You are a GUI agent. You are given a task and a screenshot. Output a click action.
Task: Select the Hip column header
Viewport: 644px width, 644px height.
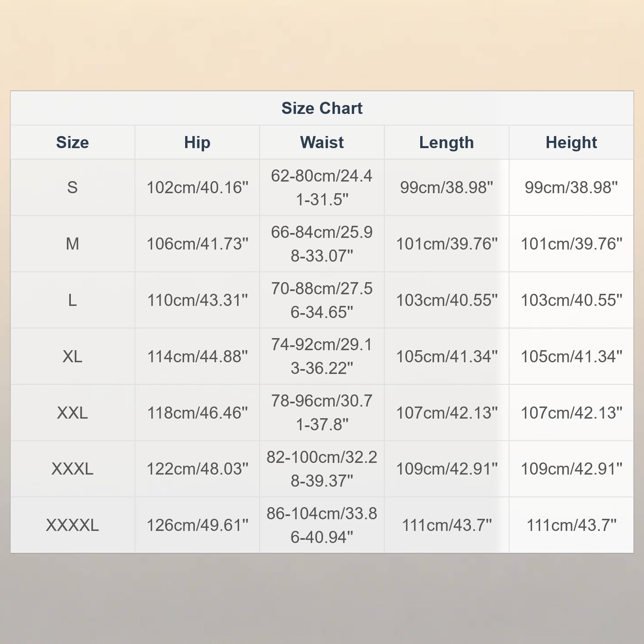(x=197, y=142)
